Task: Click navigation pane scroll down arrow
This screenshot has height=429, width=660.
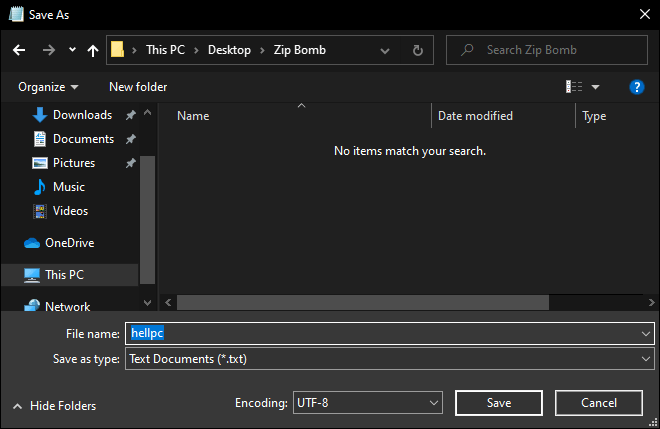Action: point(147,303)
